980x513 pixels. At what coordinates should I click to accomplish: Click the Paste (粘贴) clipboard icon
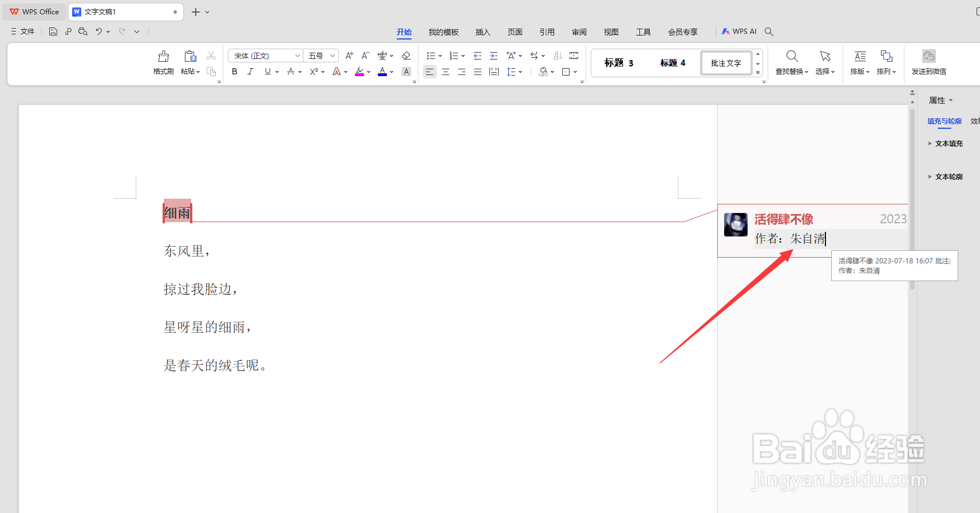click(x=190, y=56)
